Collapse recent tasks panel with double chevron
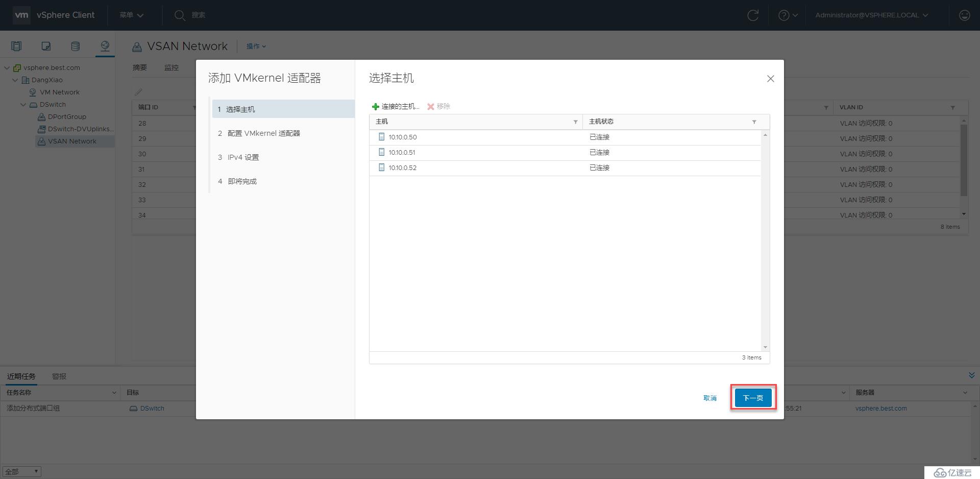 971,375
